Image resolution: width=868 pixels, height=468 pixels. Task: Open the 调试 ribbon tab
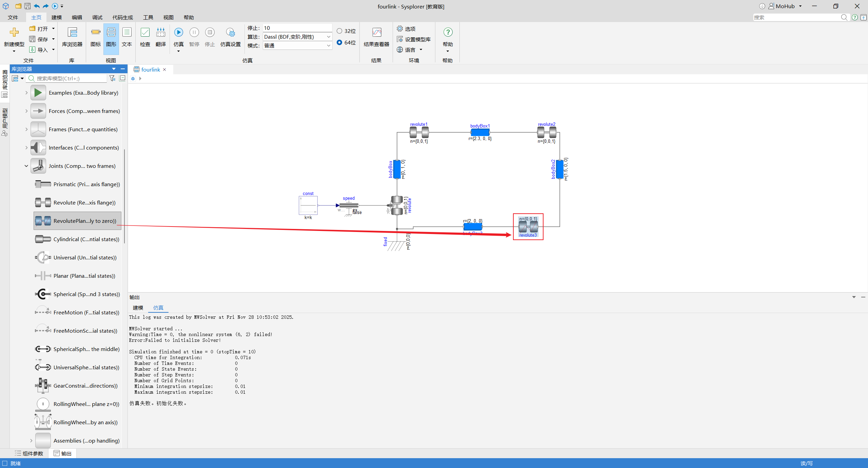(x=97, y=17)
